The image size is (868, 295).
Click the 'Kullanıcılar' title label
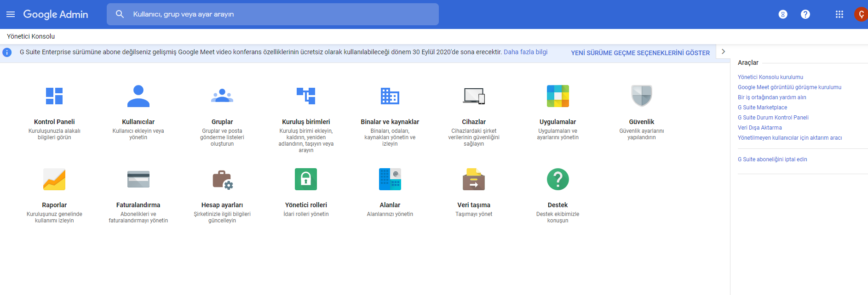pos(138,122)
